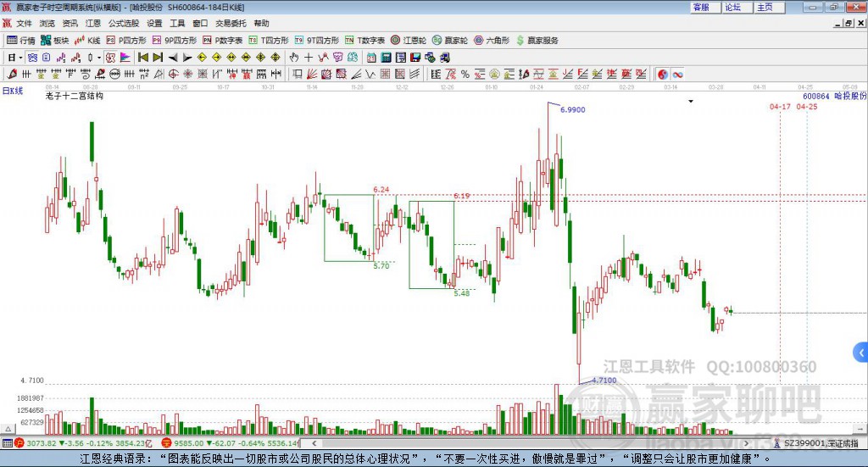Click the 04-17 date marker
868x467 pixels.
pos(780,106)
